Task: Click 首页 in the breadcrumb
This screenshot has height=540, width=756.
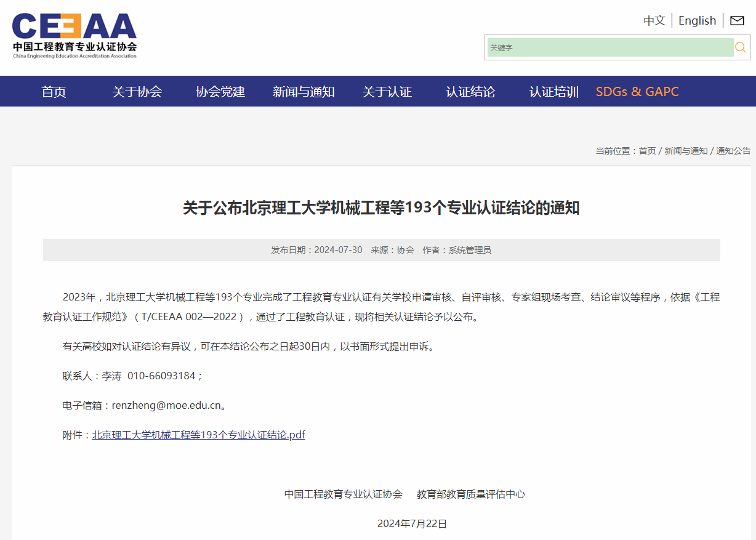Action: click(x=647, y=151)
